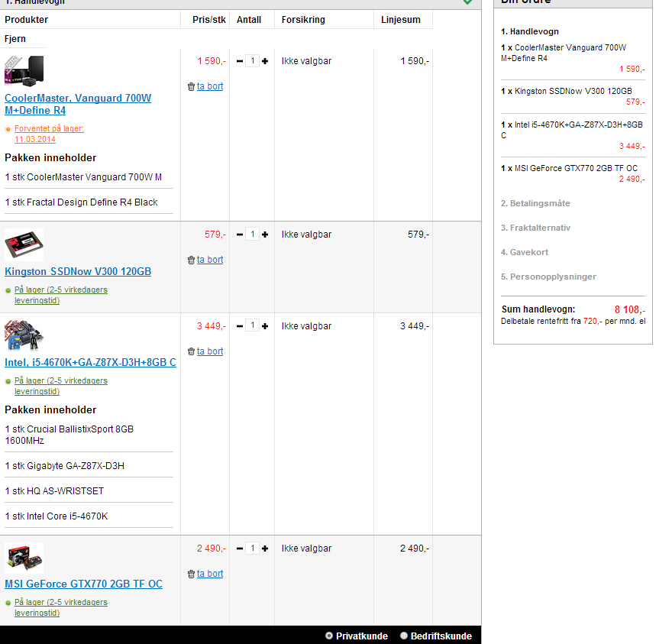Click trash icon for Kingston SSDNow item
The height and width of the screenshot is (644, 659).
pos(191,261)
